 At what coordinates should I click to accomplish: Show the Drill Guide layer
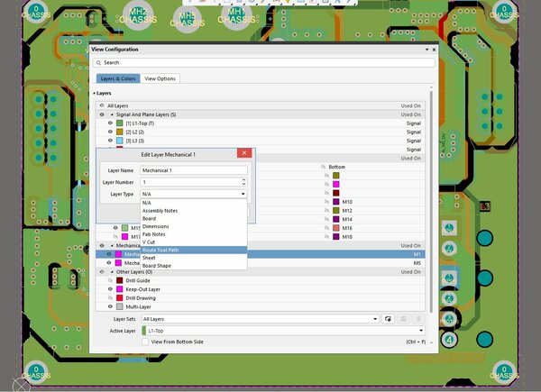click(110, 280)
